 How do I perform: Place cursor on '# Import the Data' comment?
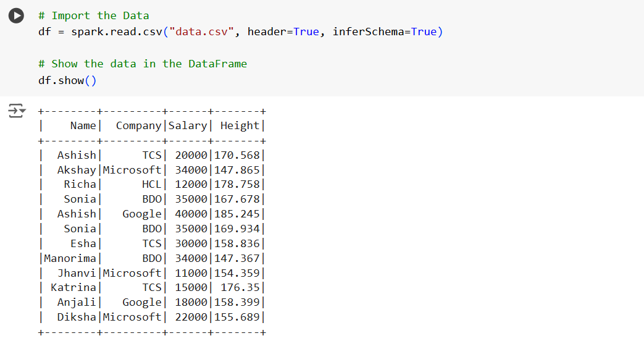click(93, 15)
